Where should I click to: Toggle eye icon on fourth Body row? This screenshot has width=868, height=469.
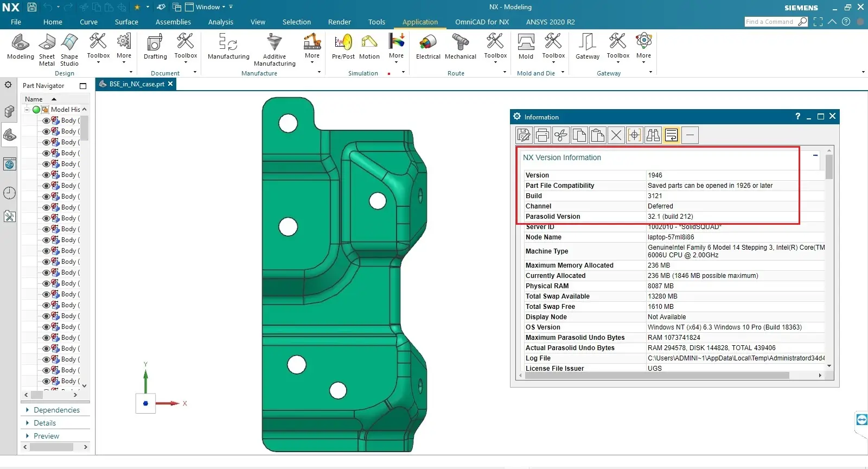point(46,153)
